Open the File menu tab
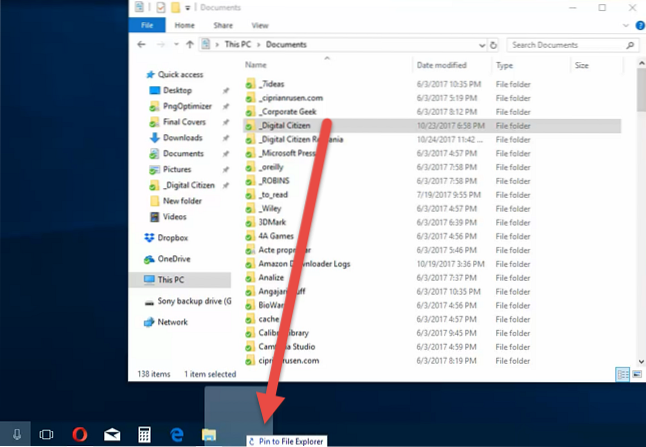 coord(147,24)
